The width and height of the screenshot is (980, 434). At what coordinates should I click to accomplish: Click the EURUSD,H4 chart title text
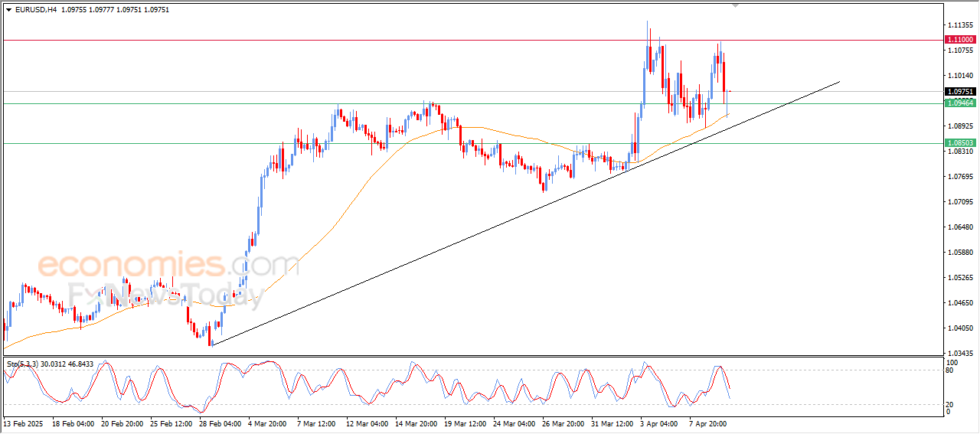(34, 10)
